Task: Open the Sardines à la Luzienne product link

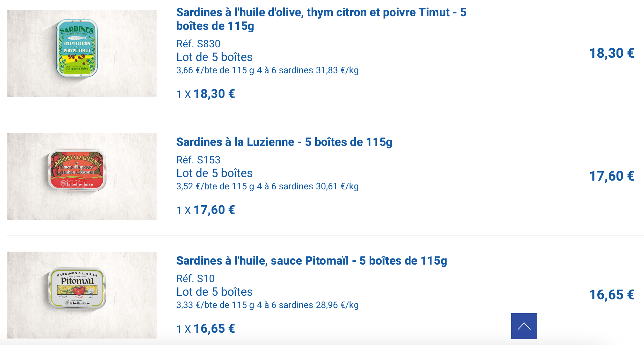Action: tap(284, 142)
